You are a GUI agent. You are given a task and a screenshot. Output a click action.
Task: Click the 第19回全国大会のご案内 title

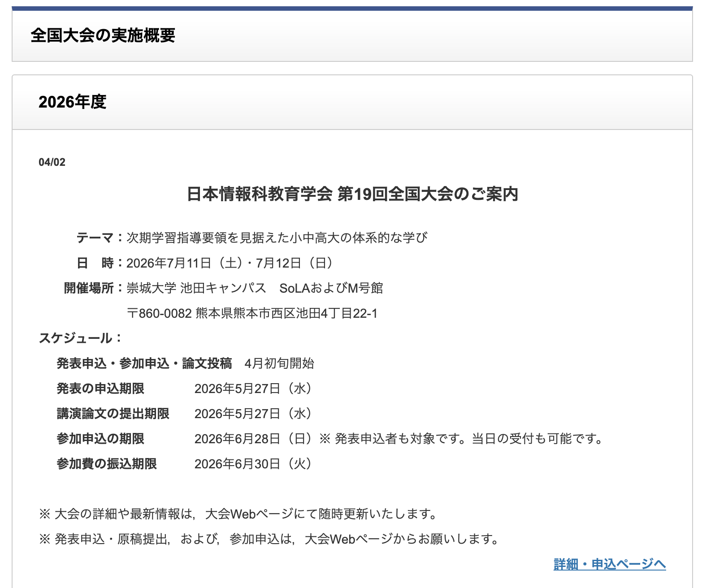[428, 194]
